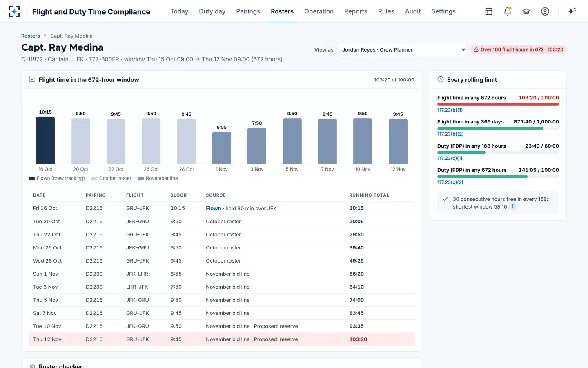
Task: Click the 103:20 running total value
Action: [358, 339]
